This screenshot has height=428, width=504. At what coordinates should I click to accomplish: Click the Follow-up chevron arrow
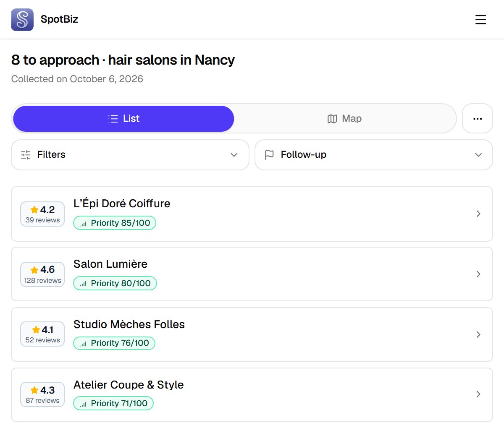pos(478,155)
